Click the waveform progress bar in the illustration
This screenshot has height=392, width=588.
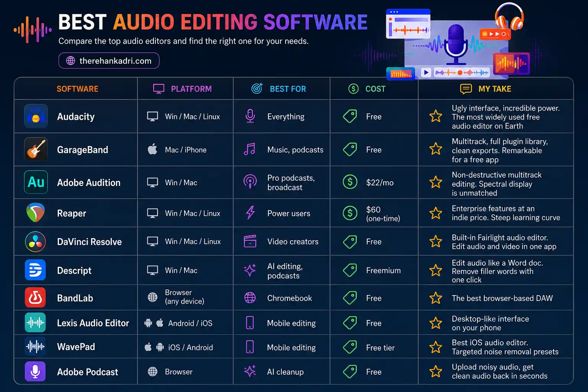click(462, 72)
